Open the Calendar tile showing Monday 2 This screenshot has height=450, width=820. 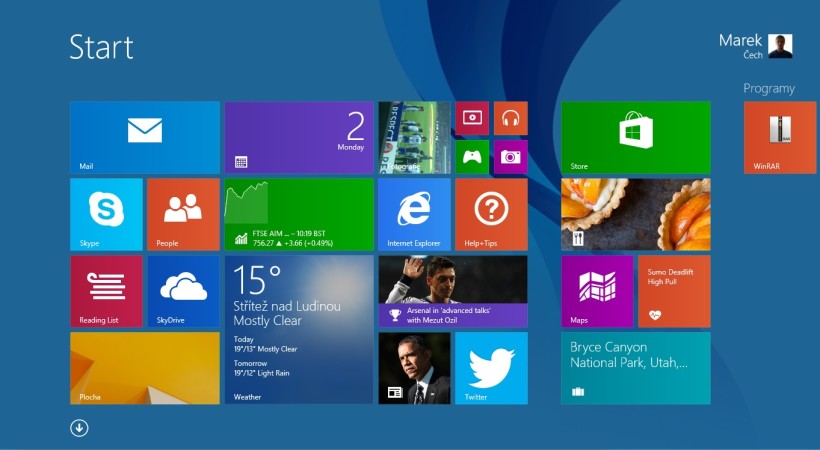299,138
